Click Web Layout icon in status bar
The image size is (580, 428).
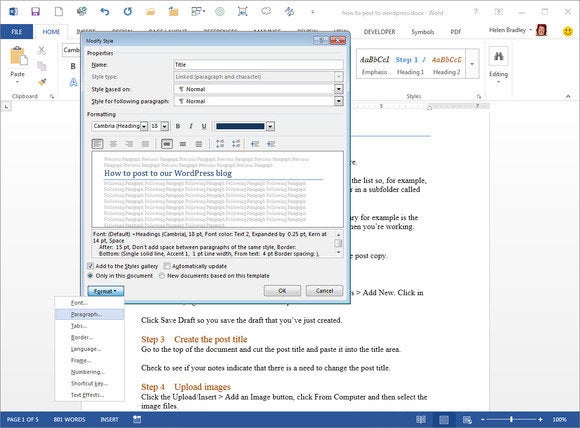click(467, 419)
